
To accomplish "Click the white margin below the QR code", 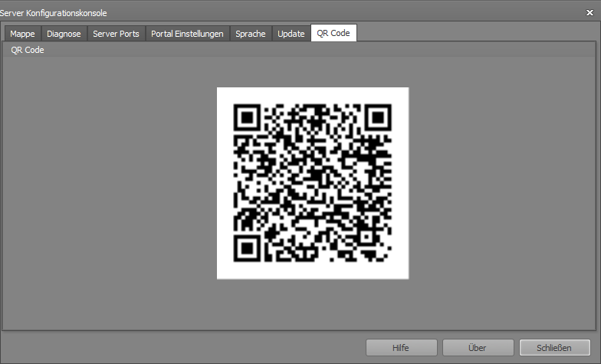I will click(x=313, y=271).
